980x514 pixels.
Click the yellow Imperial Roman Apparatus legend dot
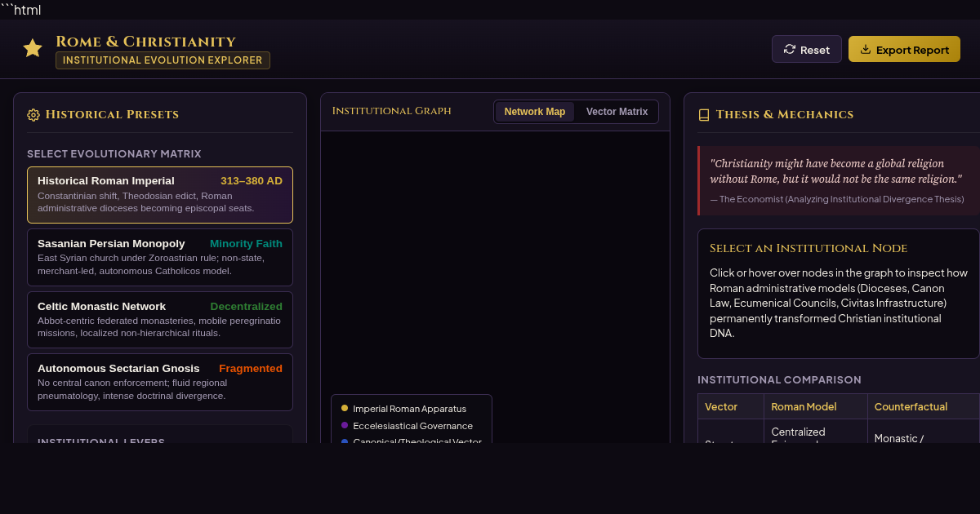tap(345, 408)
